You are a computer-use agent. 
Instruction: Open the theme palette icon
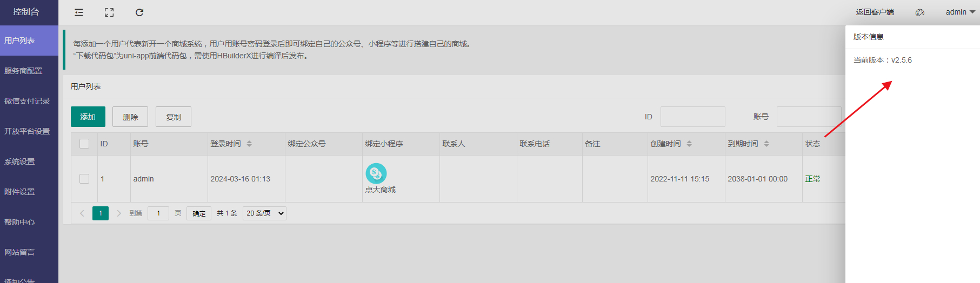tap(919, 12)
